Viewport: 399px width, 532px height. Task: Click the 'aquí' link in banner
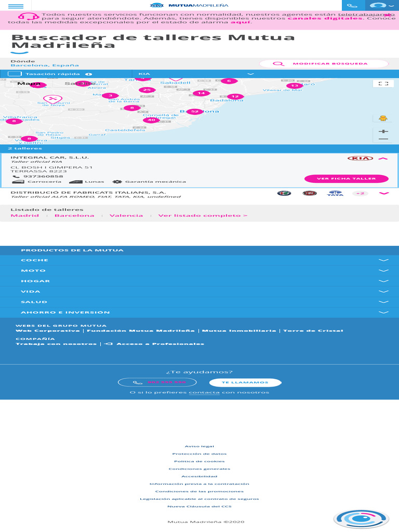pyautogui.click(x=241, y=22)
